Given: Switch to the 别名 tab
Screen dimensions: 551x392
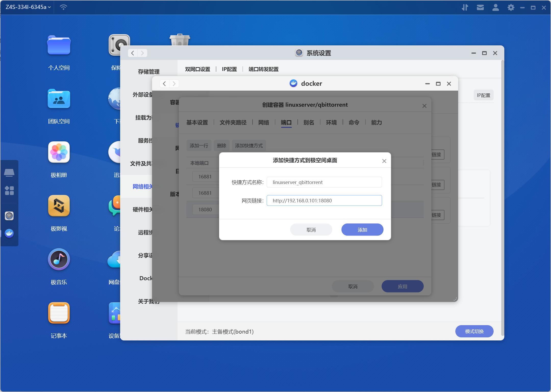Looking at the screenshot, I should pos(308,123).
